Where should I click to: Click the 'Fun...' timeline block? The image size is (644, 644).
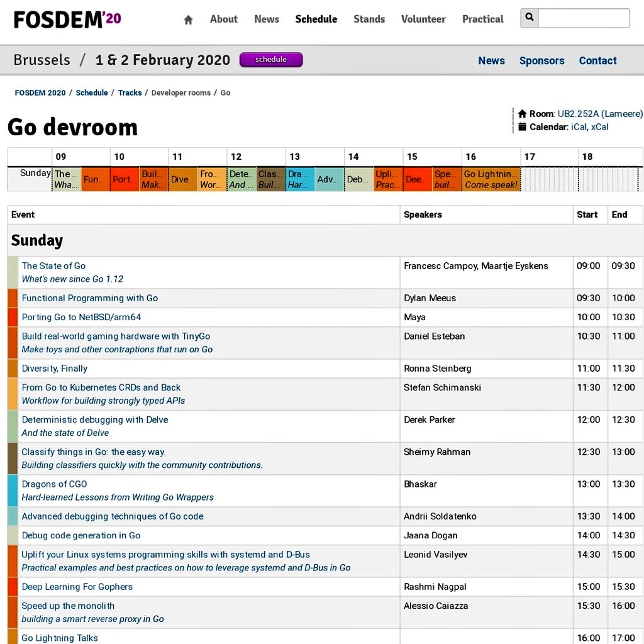click(x=96, y=179)
